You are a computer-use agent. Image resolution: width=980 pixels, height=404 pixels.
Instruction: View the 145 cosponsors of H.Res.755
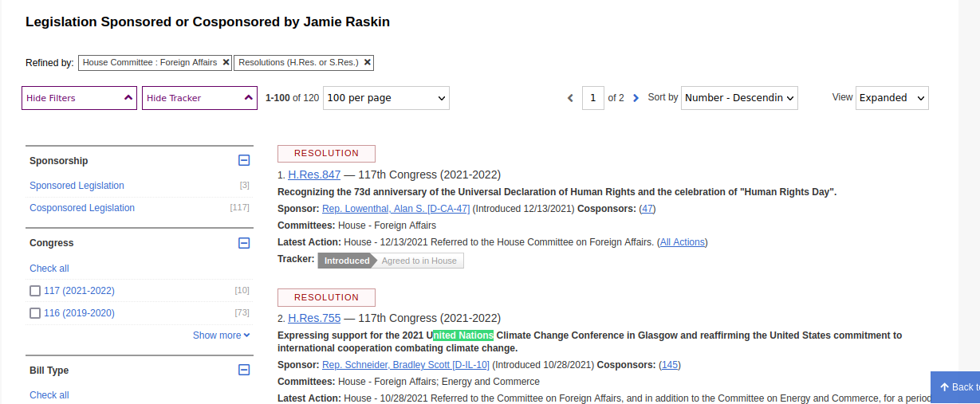click(670, 365)
